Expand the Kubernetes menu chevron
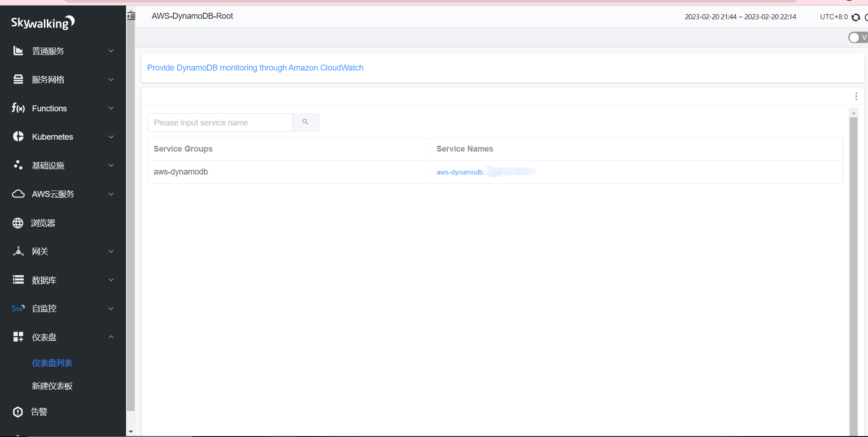The width and height of the screenshot is (868, 437). tap(111, 137)
